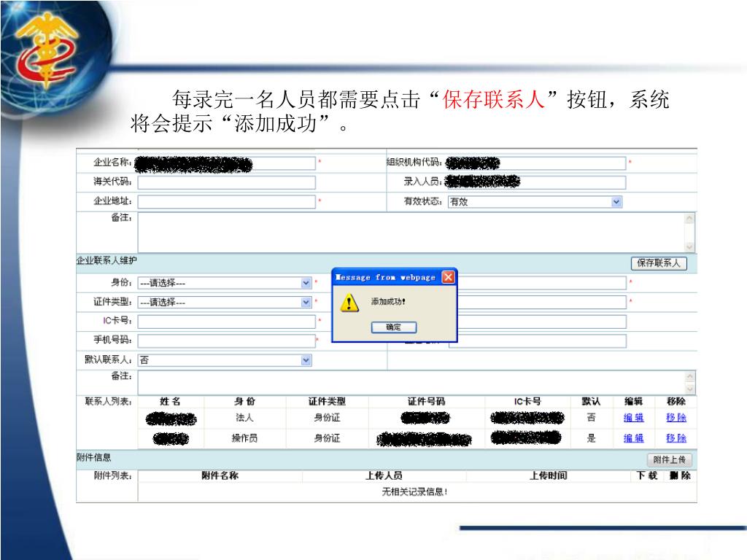Click scroll up arrow of upper 备注 area
This screenshot has height=560, width=747.
(x=689, y=219)
